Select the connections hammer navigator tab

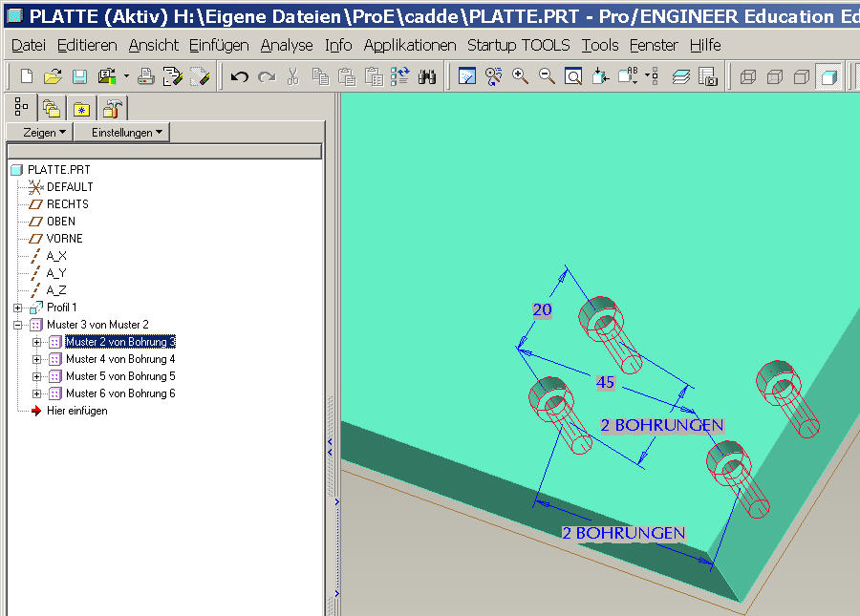coord(113,109)
